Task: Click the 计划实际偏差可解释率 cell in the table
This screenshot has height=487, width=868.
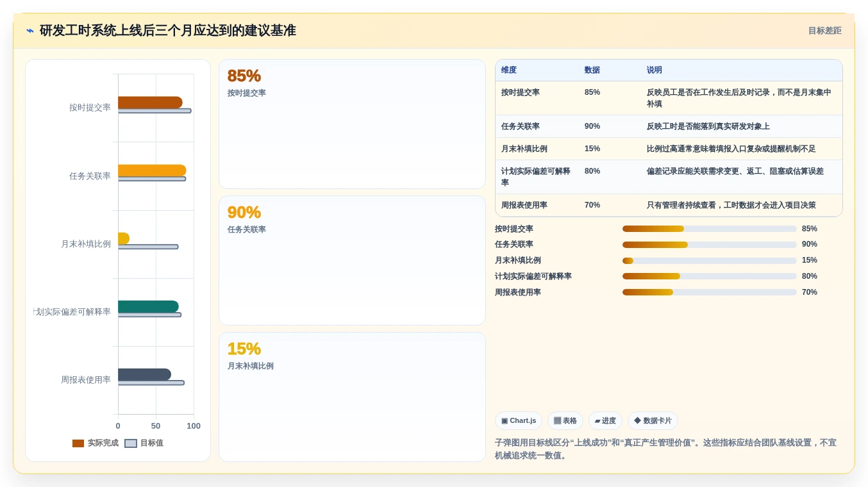Action: [x=536, y=177]
